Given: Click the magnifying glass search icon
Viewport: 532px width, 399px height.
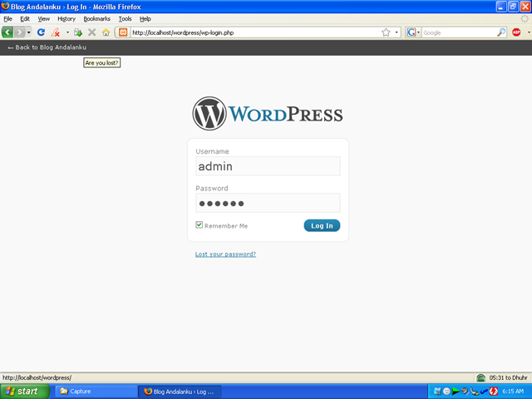Looking at the screenshot, I should click(501, 32).
